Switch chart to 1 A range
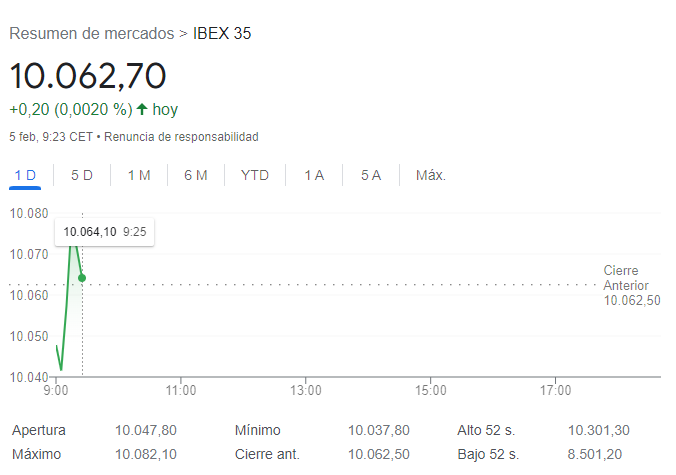The image size is (676, 475). 314,175
